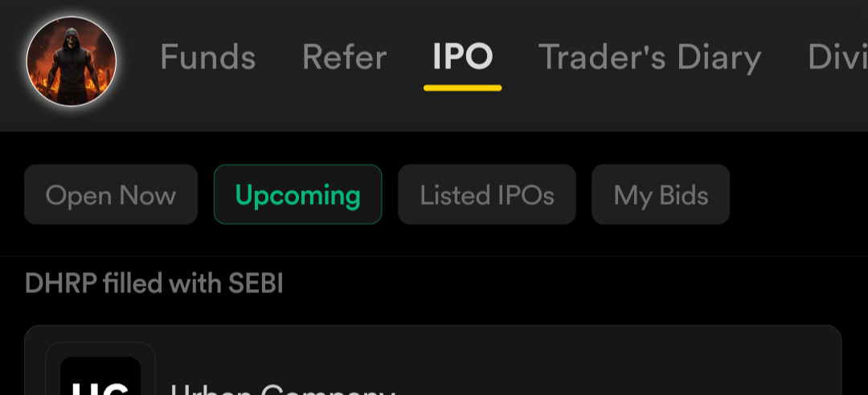868x395 pixels.
Task: Open the partially visible Divi tab
Action: pos(837,57)
